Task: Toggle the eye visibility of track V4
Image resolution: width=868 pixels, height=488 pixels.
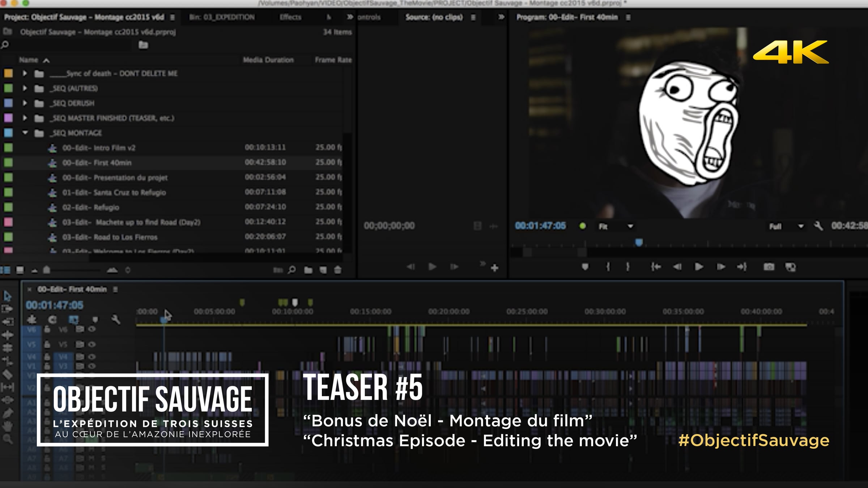Action: 92,357
